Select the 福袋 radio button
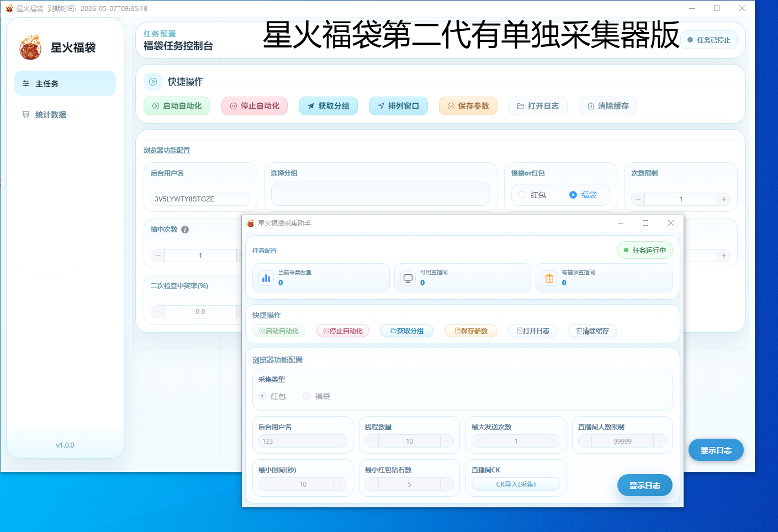 pyautogui.click(x=572, y=195)
